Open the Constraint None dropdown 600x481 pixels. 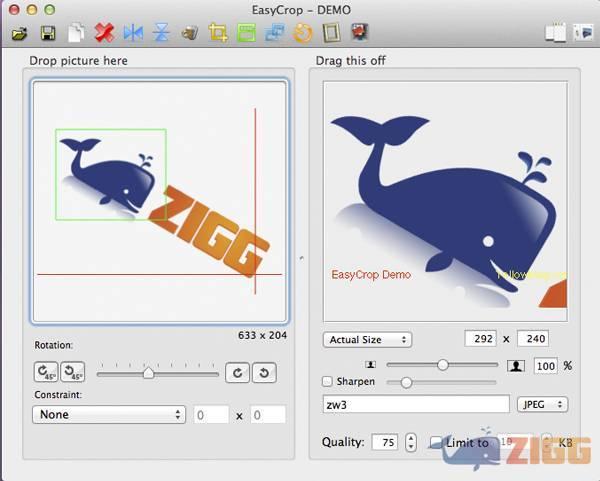(109, 414)
